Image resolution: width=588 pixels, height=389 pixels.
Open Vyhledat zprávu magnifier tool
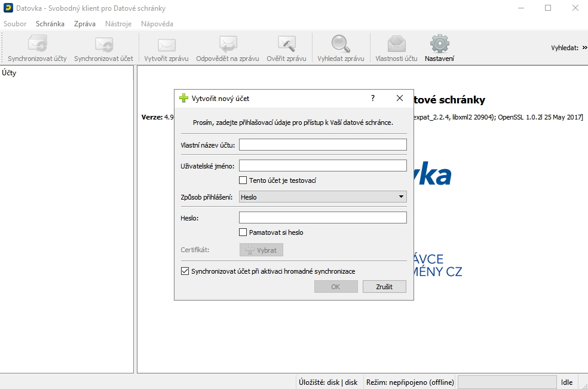coord(341,44)
